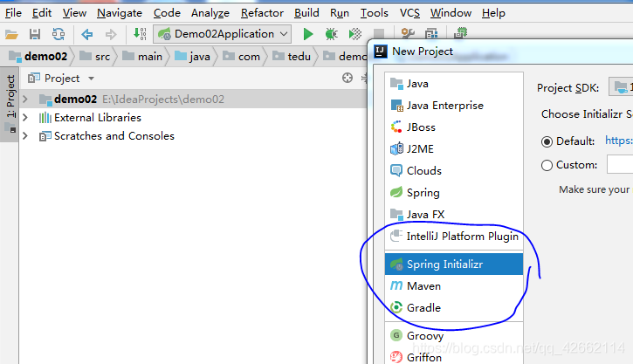Expand Scratches and Consoles tree node

pos(25,136)
